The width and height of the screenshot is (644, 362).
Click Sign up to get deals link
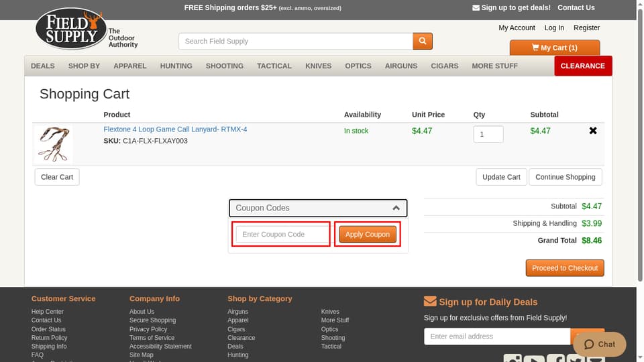[511, 7]
